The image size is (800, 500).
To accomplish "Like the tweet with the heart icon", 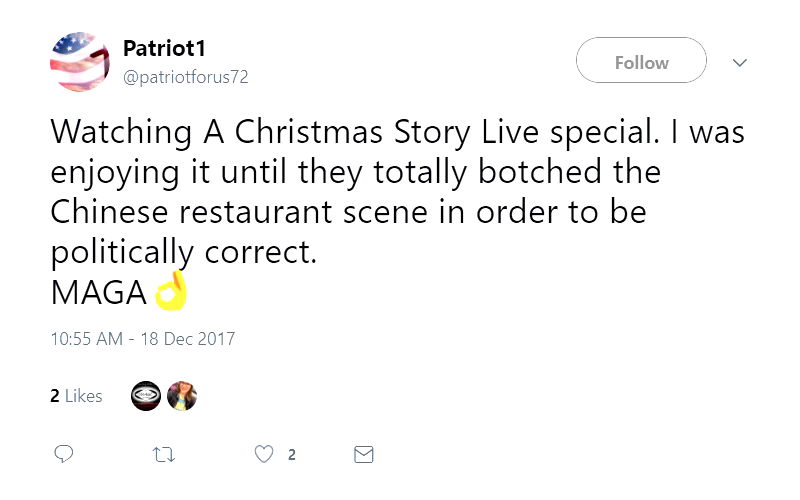I will pyautogui.click(x=264, y=454).
